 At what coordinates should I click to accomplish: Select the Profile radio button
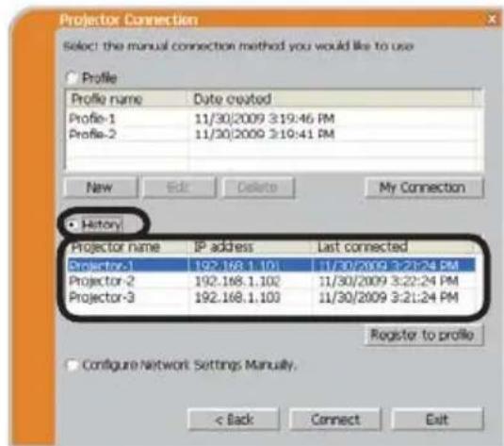click(x=72, y=77)
